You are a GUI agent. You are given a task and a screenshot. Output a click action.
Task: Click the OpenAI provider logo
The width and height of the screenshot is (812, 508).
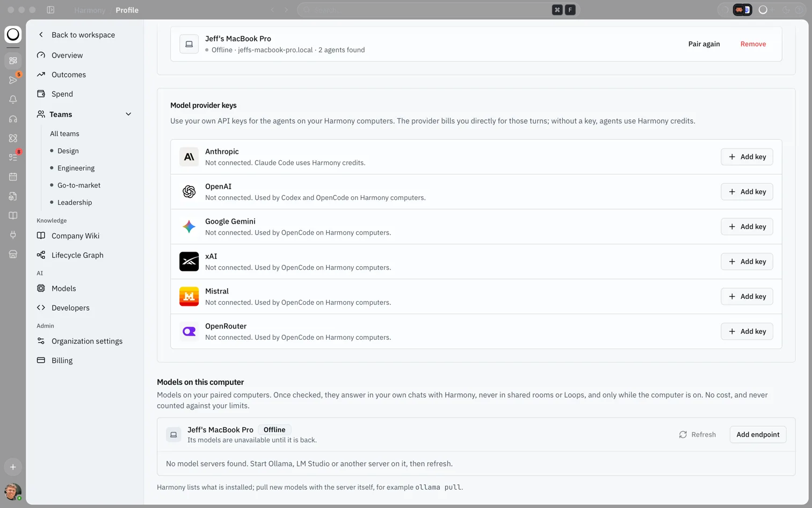point(189,192)
